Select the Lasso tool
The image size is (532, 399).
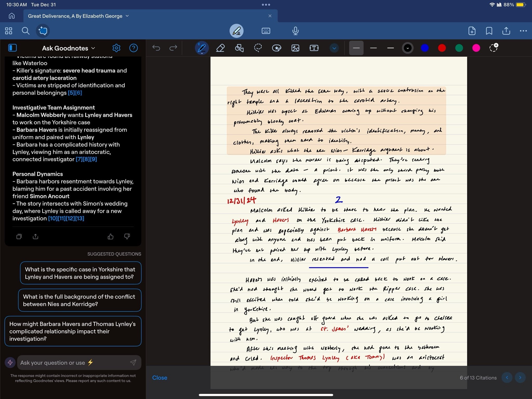pyautogui.click(x=258, y=48)
